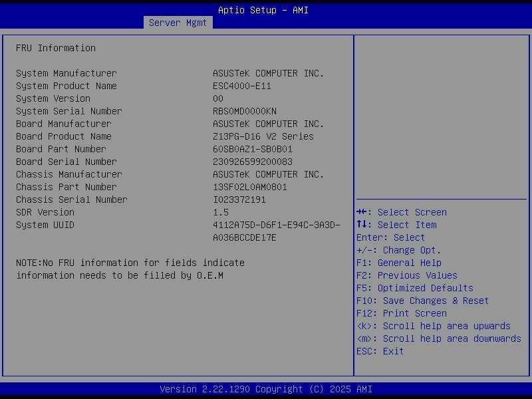The width and height of the screenshot is (532, 399).
Task: Click the System Manufacturer label
Action: [66, 73]
